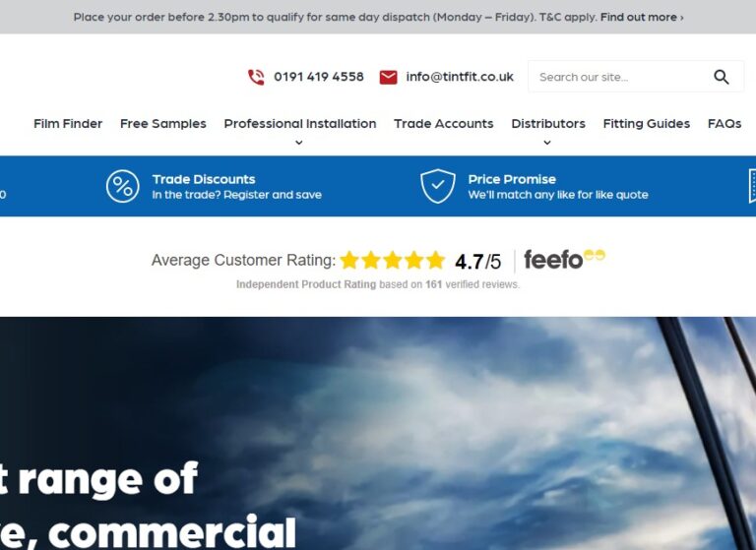Image resolution: width=756 pixels, height=550 pixels.
Task: Open the Film Finder menu item
Action: pos(68,124)
